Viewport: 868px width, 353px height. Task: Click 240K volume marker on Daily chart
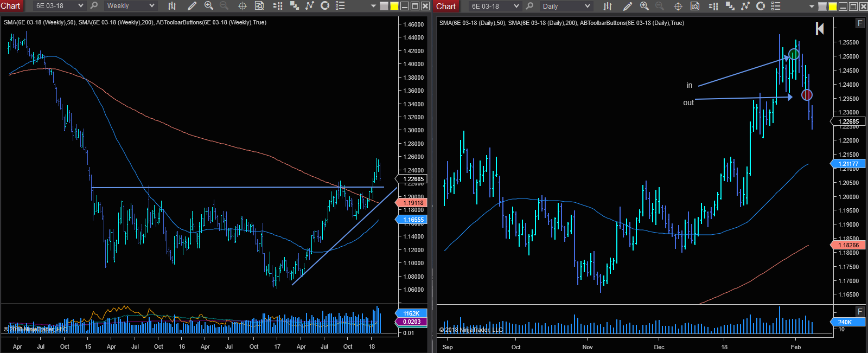click(848, 322)
